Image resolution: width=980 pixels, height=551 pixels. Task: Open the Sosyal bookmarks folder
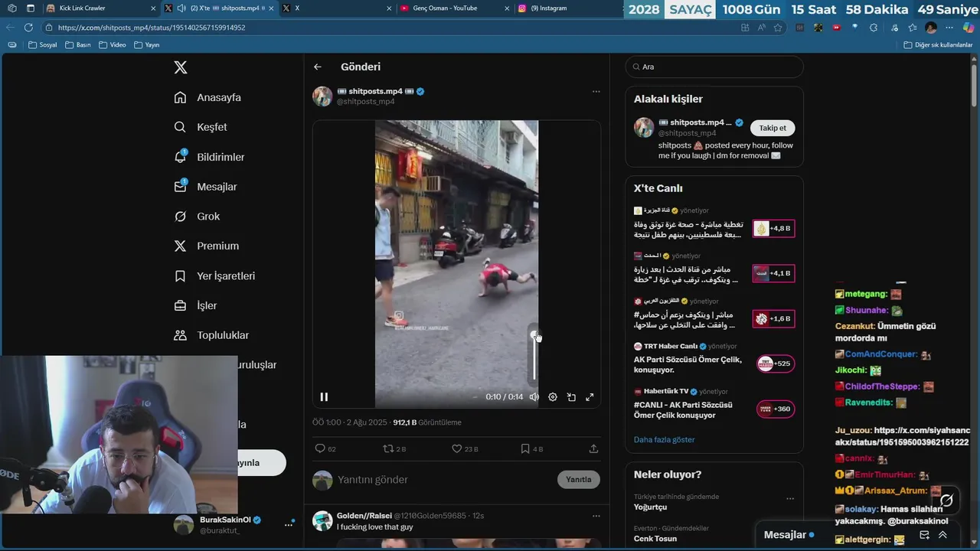click(43, 45)
